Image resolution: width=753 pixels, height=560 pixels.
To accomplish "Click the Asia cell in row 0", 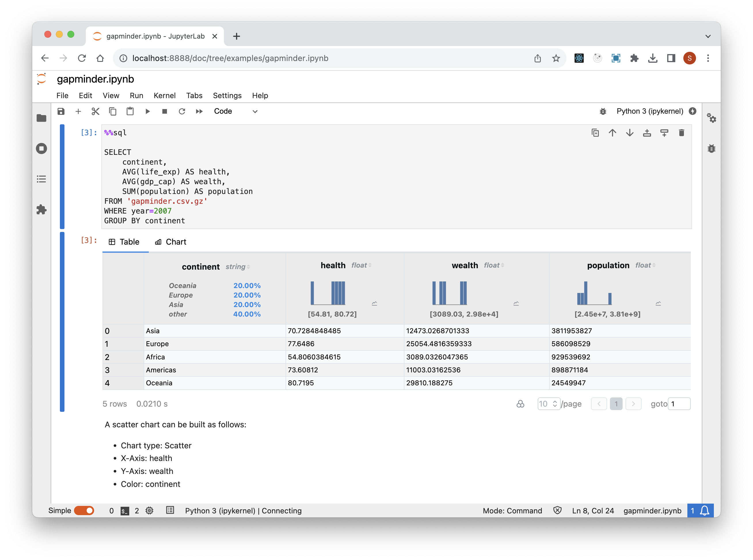I will [215, 331].
